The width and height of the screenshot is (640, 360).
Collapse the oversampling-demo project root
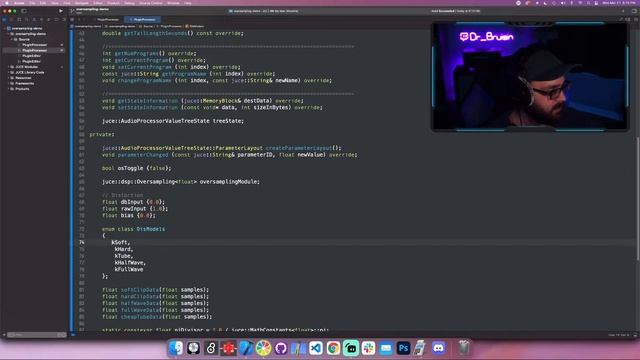(5, 29)
